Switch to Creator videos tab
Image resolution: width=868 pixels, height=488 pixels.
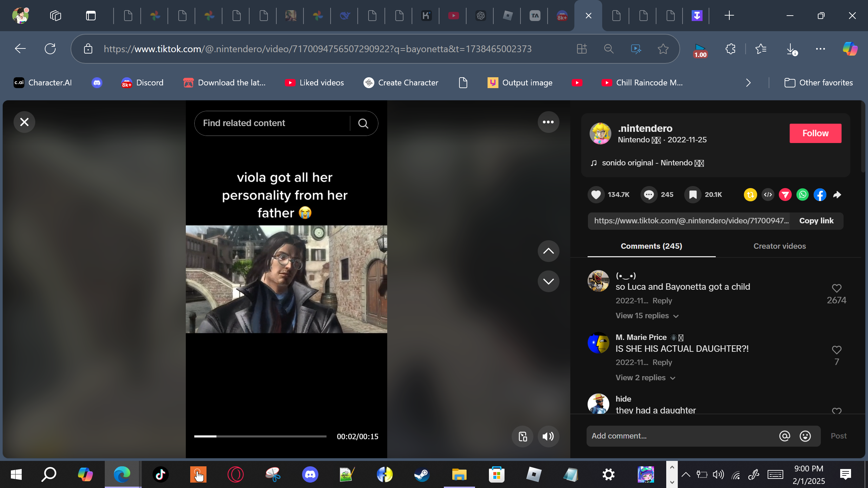click(779, 246)
